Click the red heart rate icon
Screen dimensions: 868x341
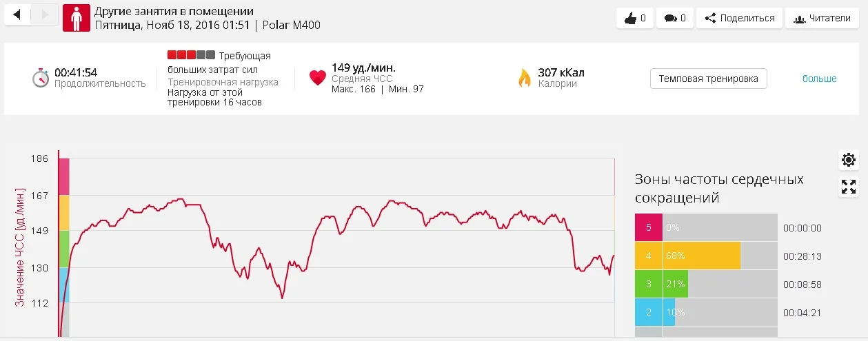point(317,78)
